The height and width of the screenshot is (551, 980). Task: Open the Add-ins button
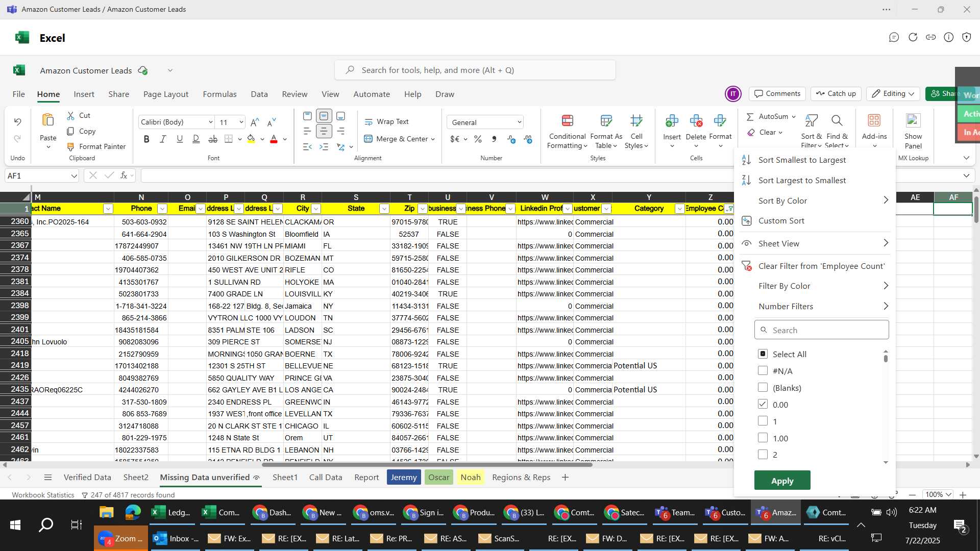(x=874, y=131)
